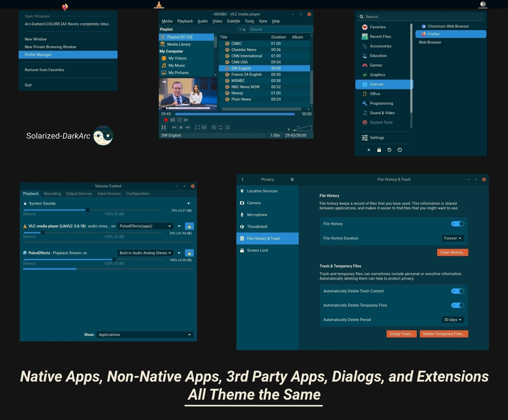
Task: Toggle Automatically Delete Temporary Files switch
Action: point(458,305)
